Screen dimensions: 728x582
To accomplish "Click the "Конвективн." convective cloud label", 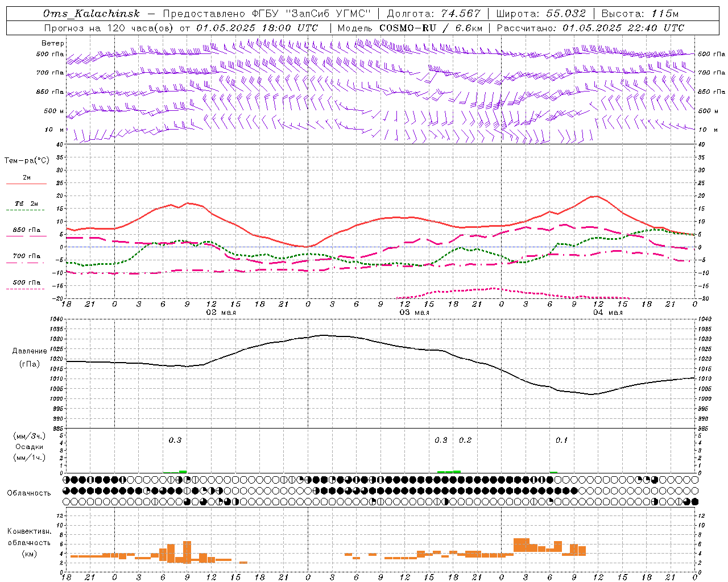I will pos(29,531).
